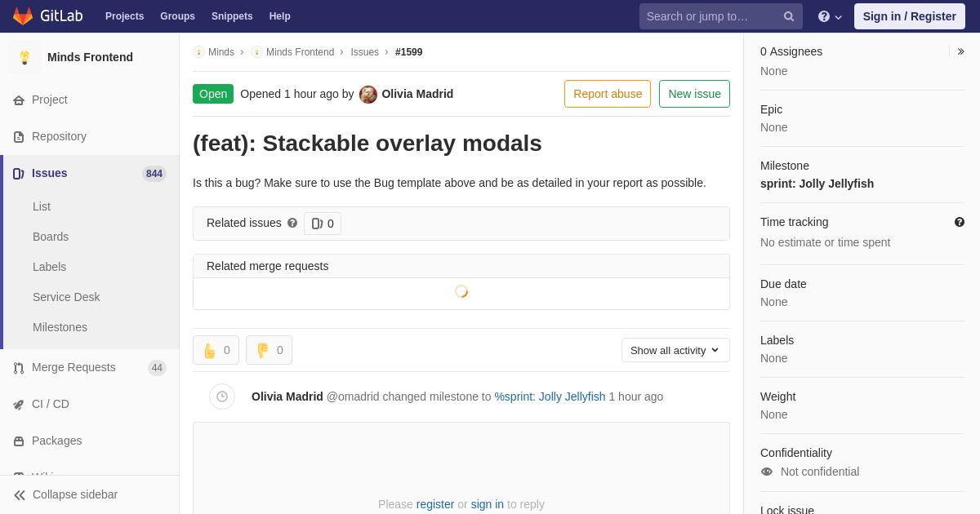Click the Merge Requests 44 count badge
Screen dimensions: 980x514
tap(157, 368)
